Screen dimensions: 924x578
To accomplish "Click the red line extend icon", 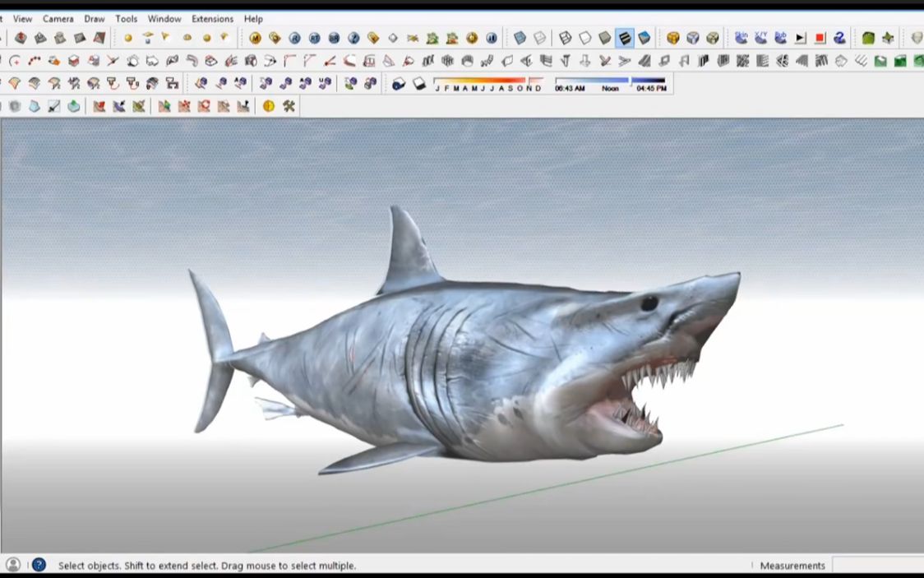I will point(330,61).
